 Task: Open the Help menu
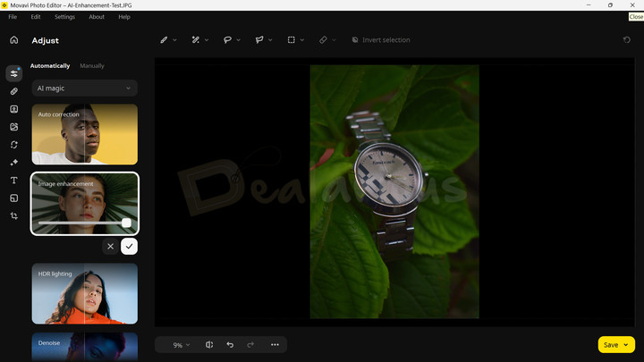pyautogui.click(x=124, y=17)
